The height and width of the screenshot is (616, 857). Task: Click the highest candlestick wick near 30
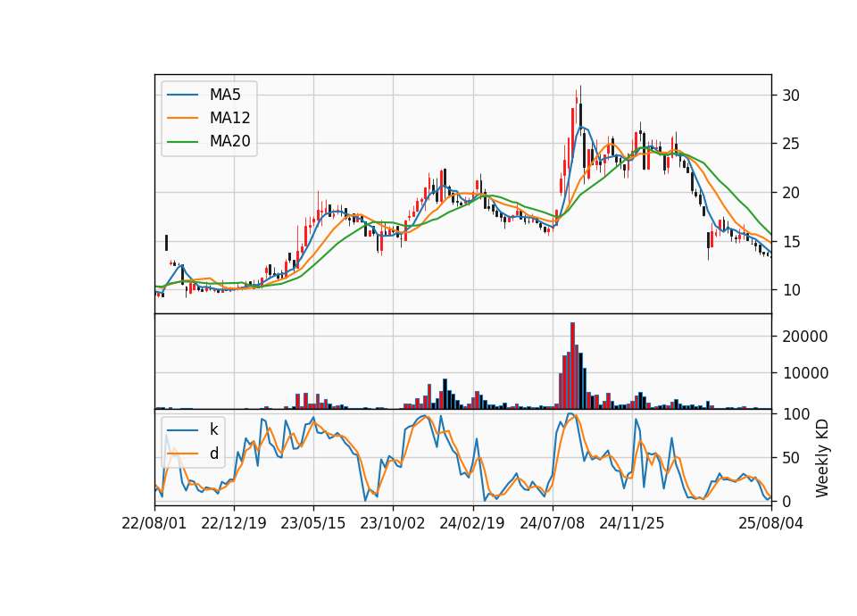[580, 106]
